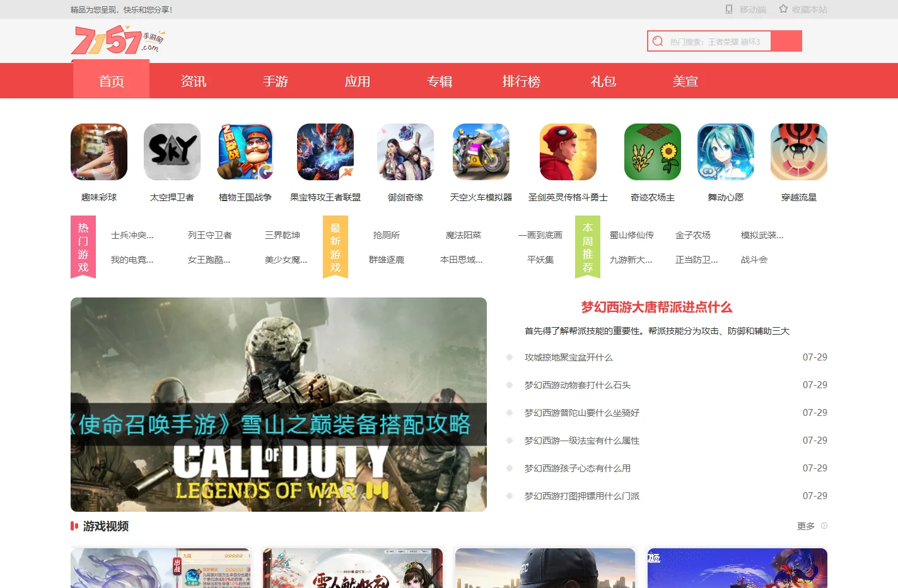Viewport: 898px width, 588px height.
Task: Open the 手游 navigation tab
Action: click(276, 81)
